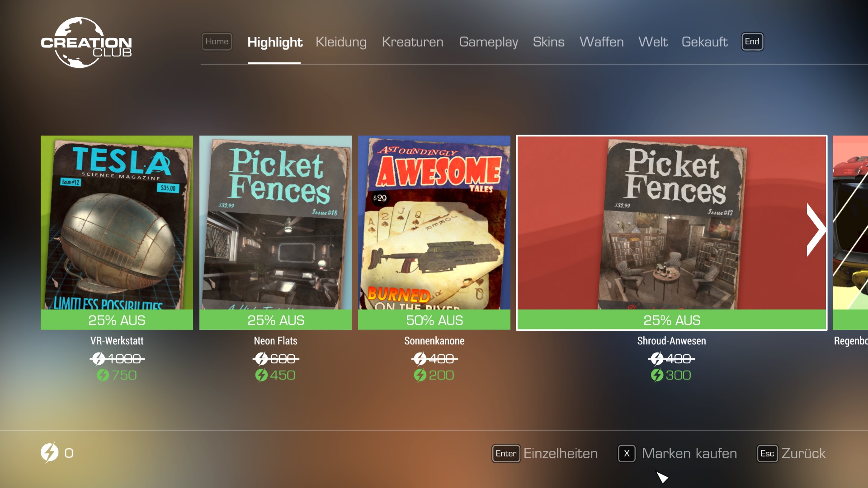This screenshot has width=868, height=488.
Task: Select the Gameplay category tab
Action: point(488,42)
